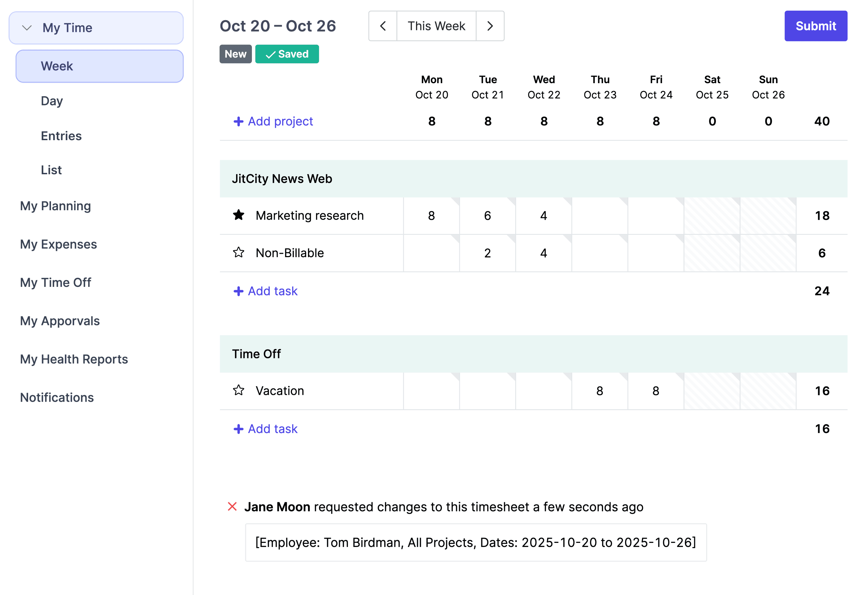Star the Non-Billable task
The width and height of the screenshot is (868, 595).
pyautogui.click(x=238, y=253)
